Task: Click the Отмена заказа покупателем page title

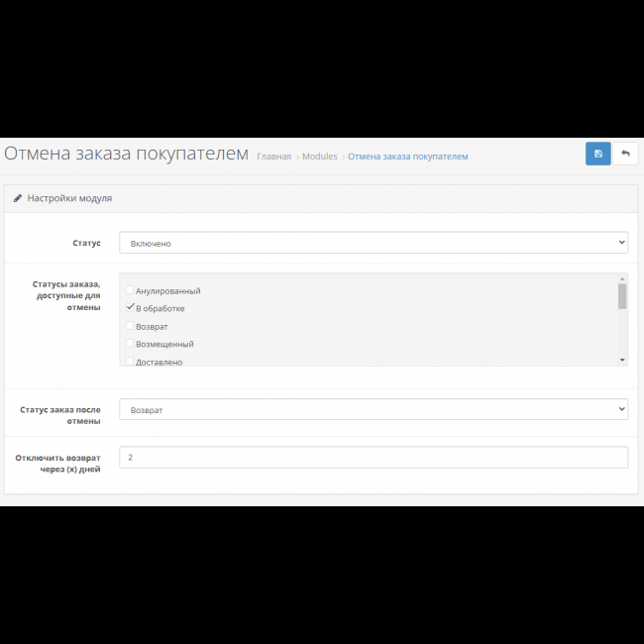Action: pyautogui.click(x=126, y=155)
